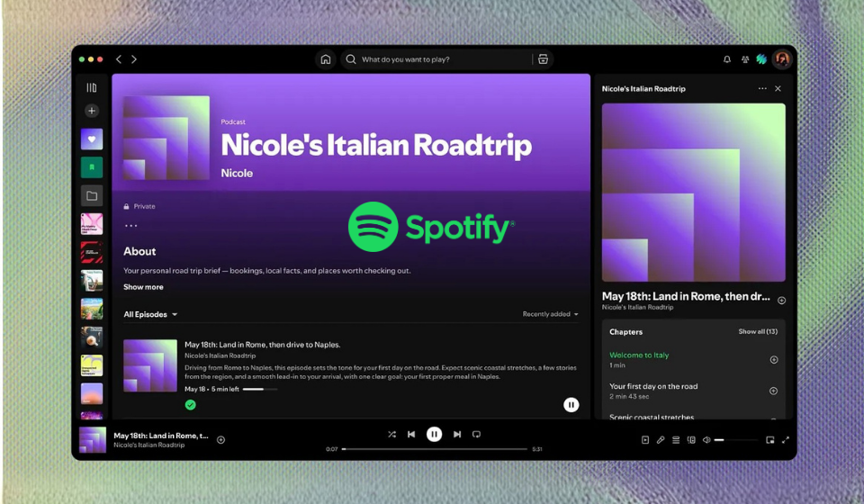Skip to the previous track
This screenshot has width=864, height=504.
[411, 434]
